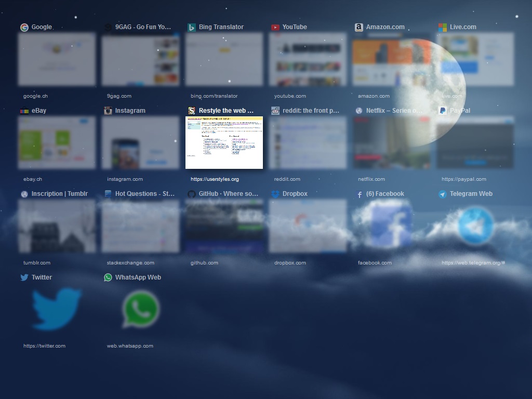
Task: Click the github.com URL text
Action: 204,262
